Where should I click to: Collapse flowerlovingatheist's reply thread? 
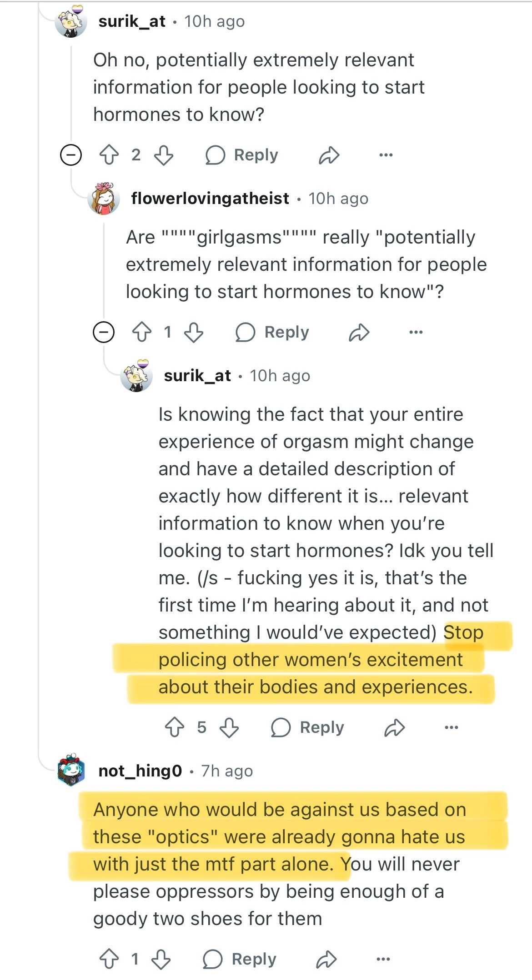click(104, 332)
